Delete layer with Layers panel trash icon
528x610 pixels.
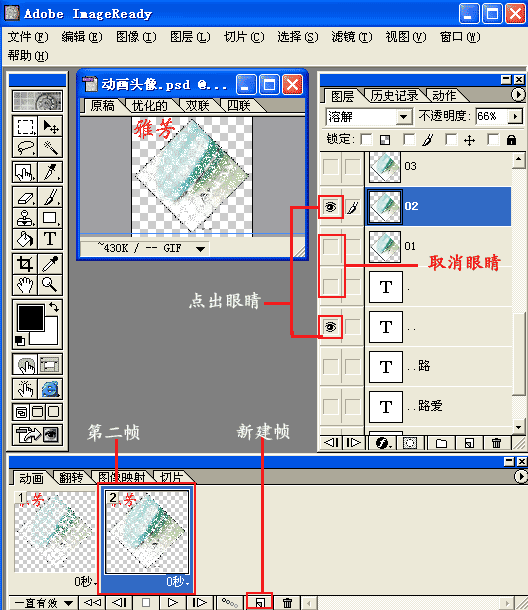[x=496, y=443]
